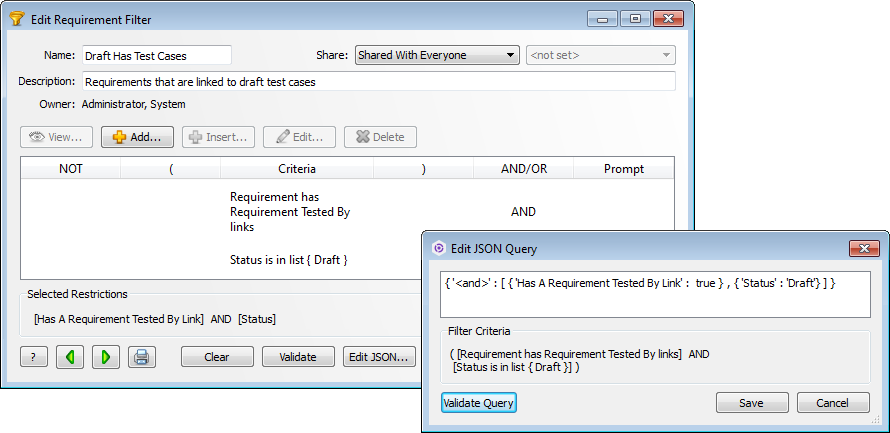Click the View button with eye icon
This screenshot has height=433, width=890.
(x=57, y=137)
